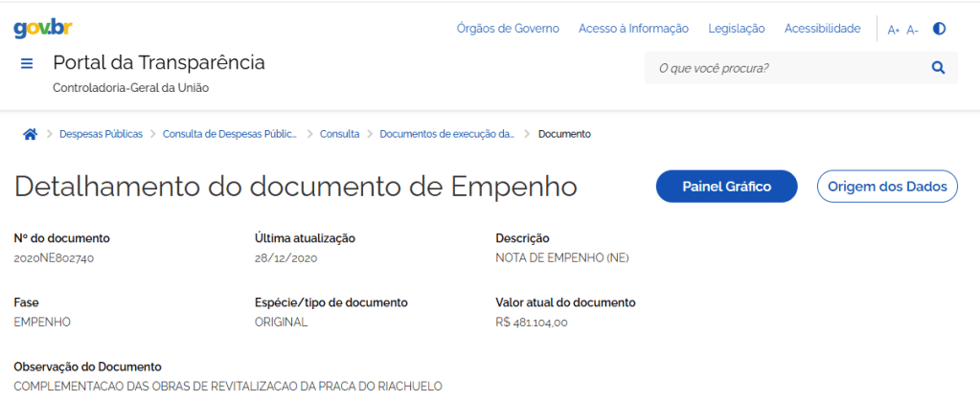Open Órgãos de Governo menu
The height and width of the screenshot is (401, 980).
[508, 29]
